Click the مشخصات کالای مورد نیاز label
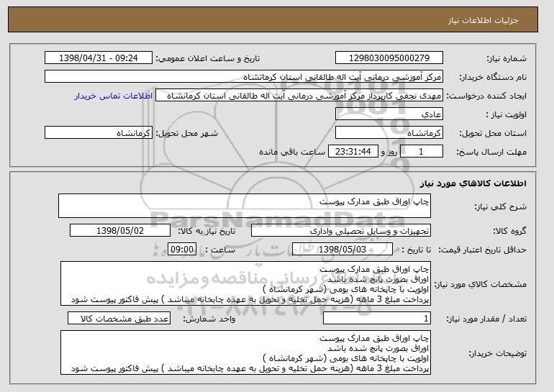The image size is (554, 392). pos(480,284)
